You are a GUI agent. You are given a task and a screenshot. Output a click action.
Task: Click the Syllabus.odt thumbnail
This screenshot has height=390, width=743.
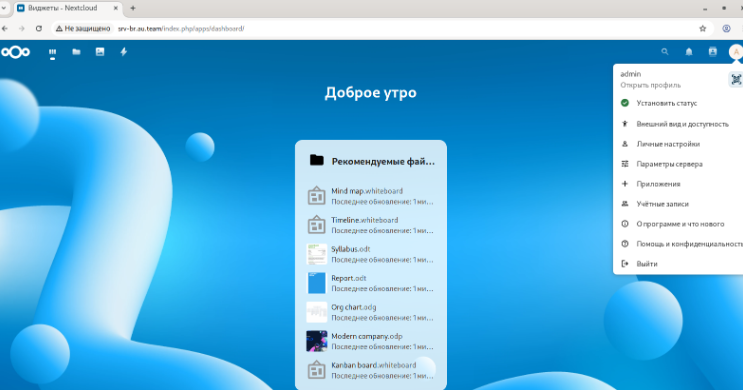click(x=317, y=254)
